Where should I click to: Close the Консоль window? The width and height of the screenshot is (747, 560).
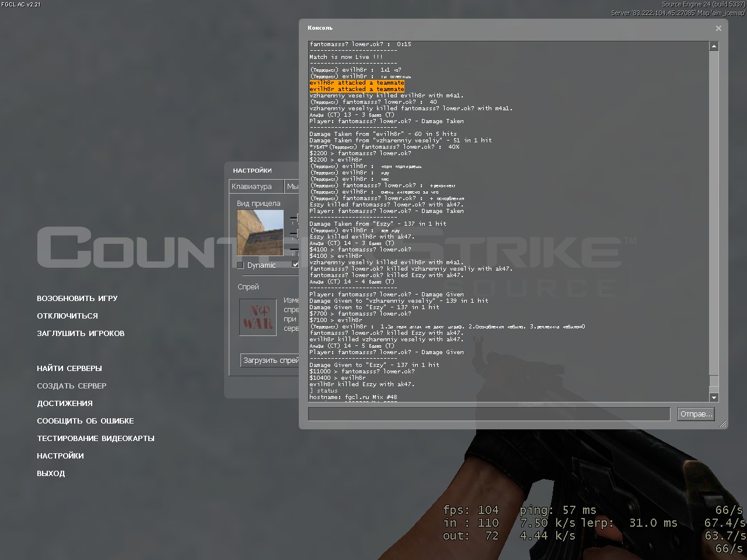point(718,28)
